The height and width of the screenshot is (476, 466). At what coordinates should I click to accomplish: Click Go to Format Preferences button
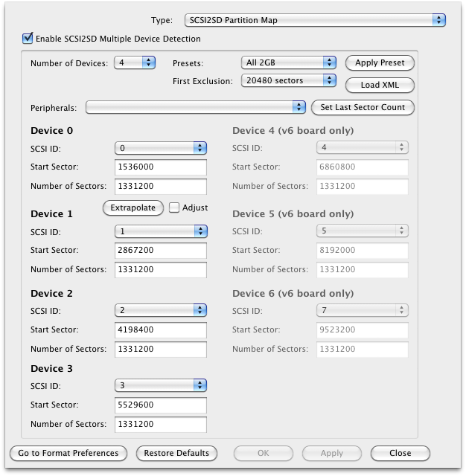tap(68, 453)
